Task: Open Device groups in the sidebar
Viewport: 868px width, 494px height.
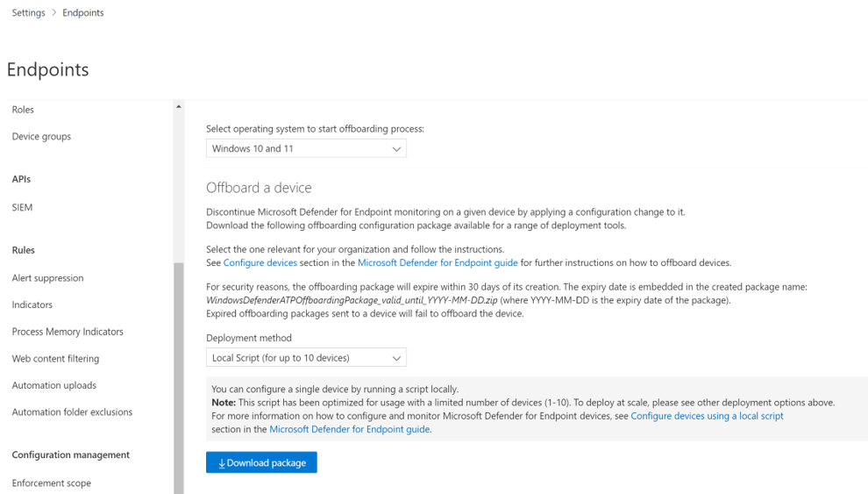Action: (41, 136)
